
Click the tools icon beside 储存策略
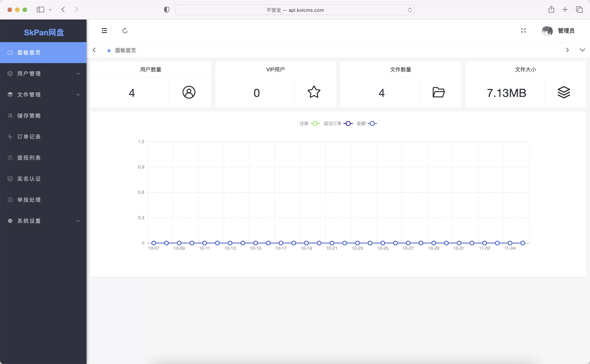click(x=10, y=116)
